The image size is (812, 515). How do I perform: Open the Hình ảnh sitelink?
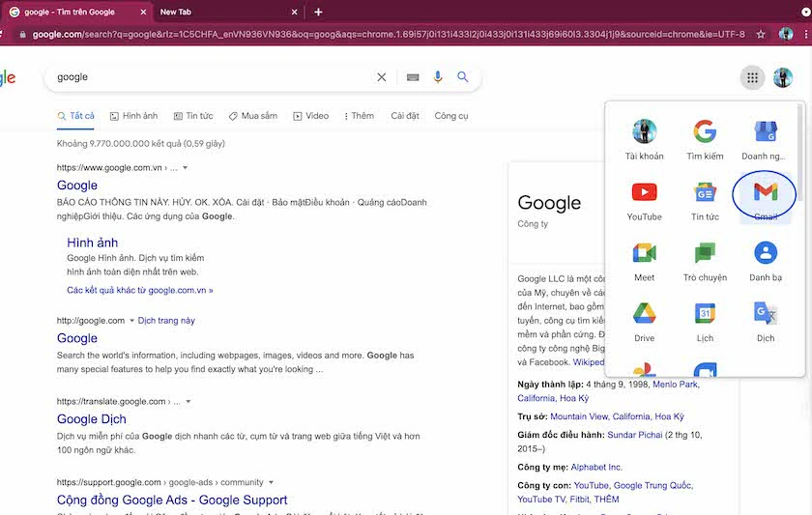click(x=92, y=243)
